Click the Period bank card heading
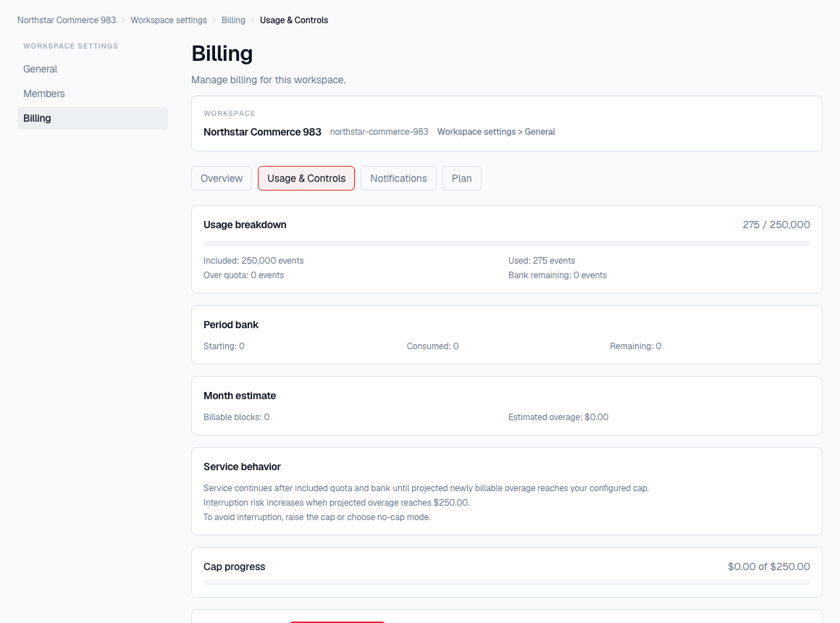This screenshot has height=623, width=840. pos(231,325)
